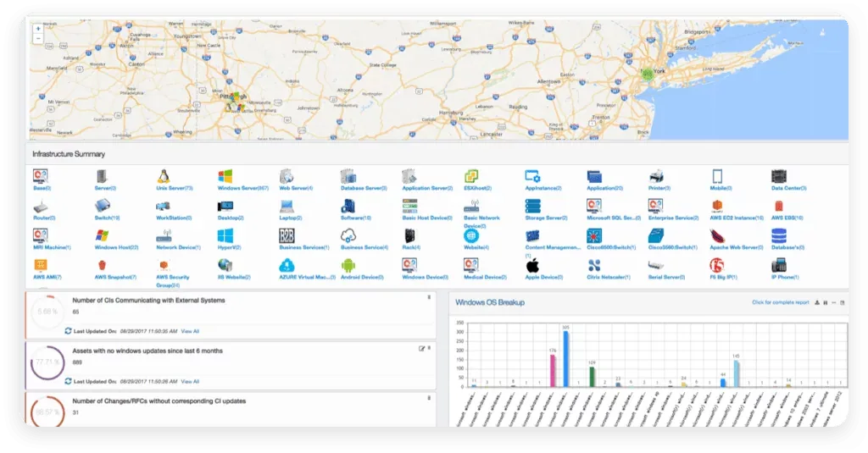Viewport: 868px width, 453px height.
Task: Open the F5 Big IP(1) icon
Action: click(717, 266)
